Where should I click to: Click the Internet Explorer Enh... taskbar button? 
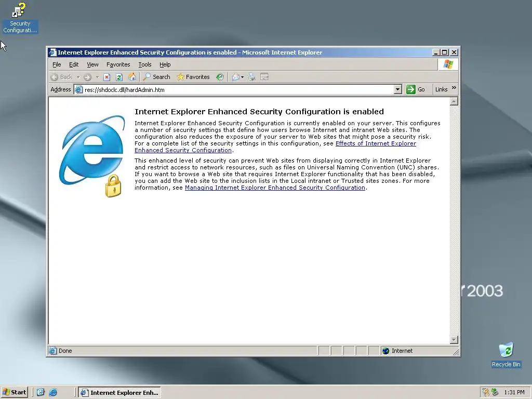(x=119, y=393)
